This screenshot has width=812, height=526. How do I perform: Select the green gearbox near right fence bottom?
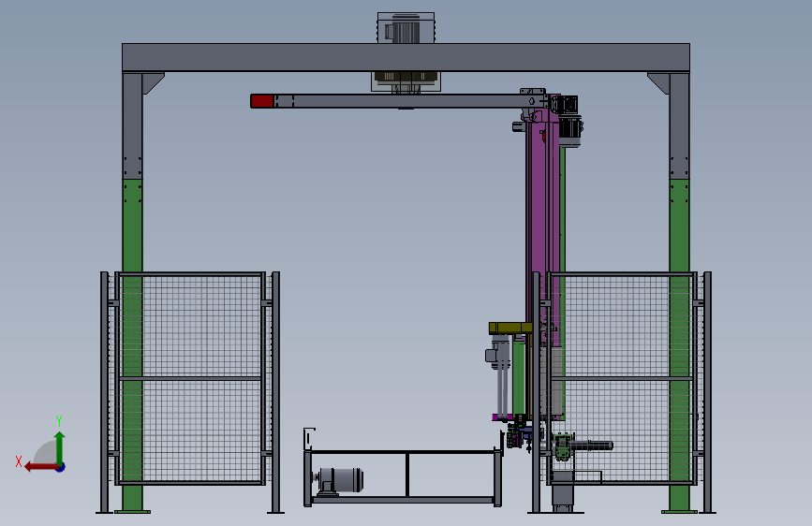click(562, 446)
